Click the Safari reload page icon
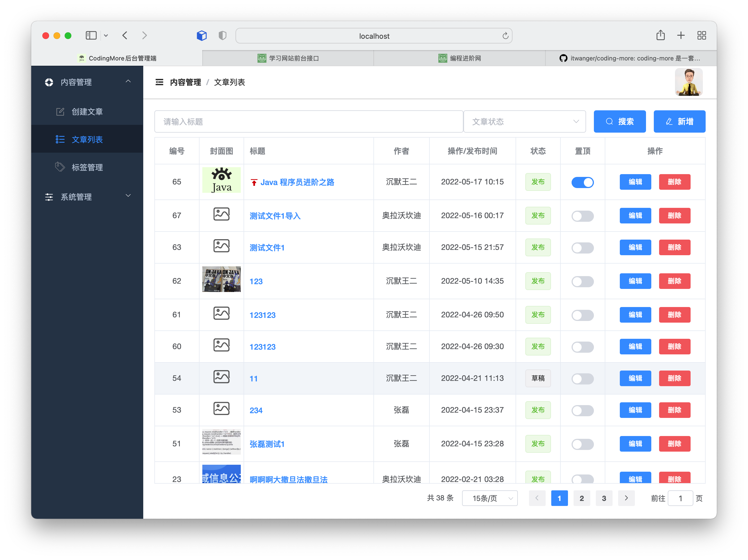The width and height of the screenshot is (748, 560). (x=505, y=36)
